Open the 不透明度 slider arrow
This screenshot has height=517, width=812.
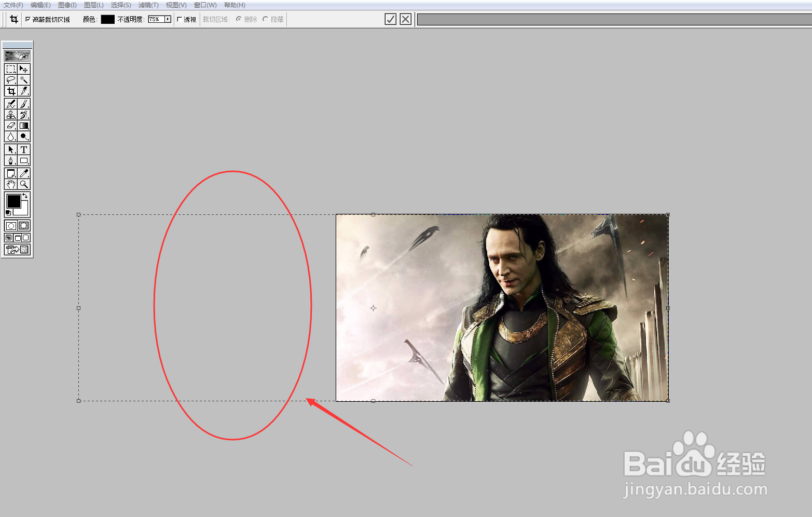168,19
